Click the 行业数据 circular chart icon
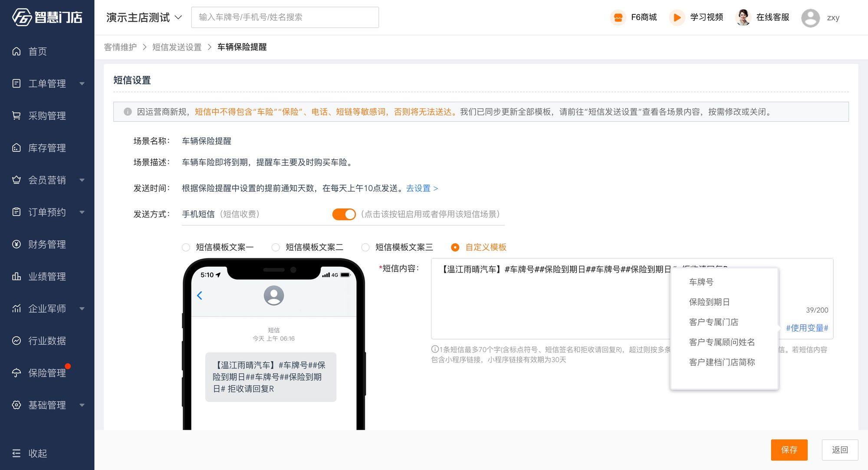This screenshot has height=470, width=868. [16, 340]
